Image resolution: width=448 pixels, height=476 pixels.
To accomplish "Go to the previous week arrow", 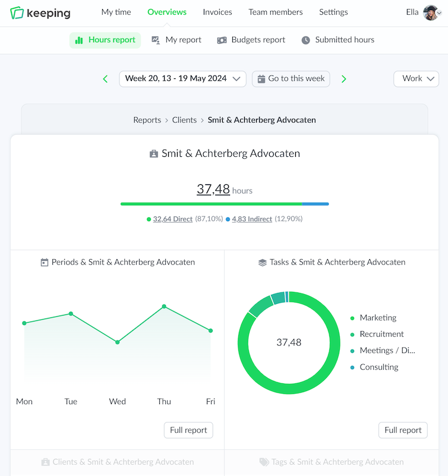I will [105, 79].
